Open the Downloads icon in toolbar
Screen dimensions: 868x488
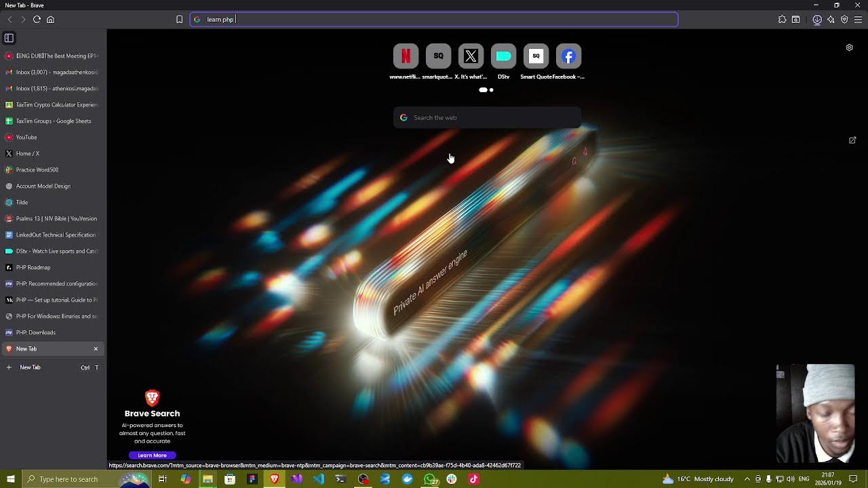[x=817, y=20]
